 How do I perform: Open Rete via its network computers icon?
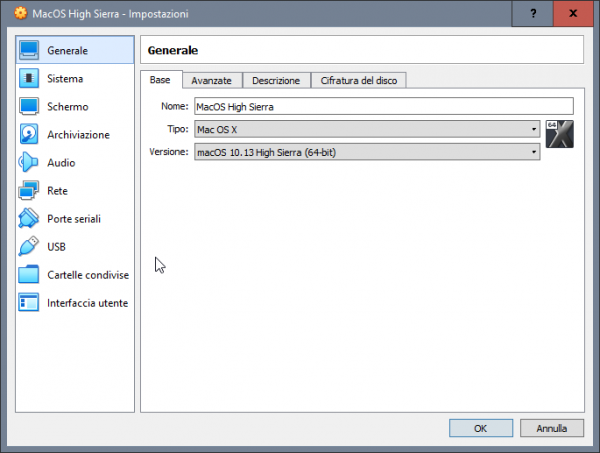[29, 191]
